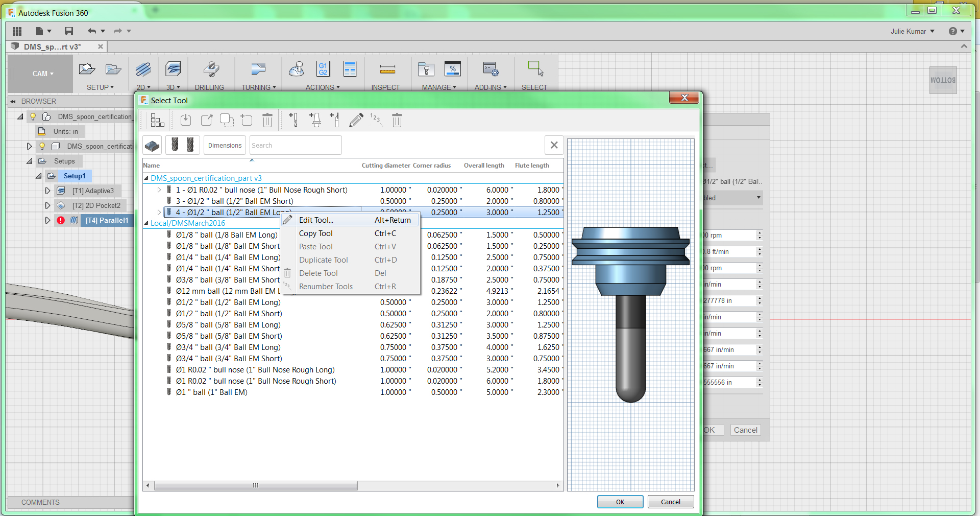Image resolution: width=980 pixels, height=516 pixels.
Task: Choose Renumber Tools from context menu
Action: pos(350,287)
